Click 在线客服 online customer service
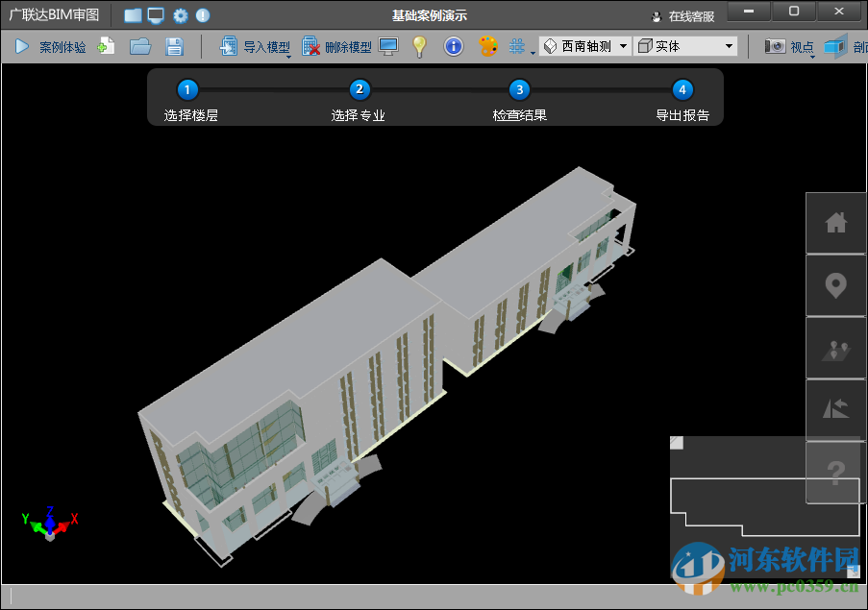The image size is (868, 610). point(691,14)
